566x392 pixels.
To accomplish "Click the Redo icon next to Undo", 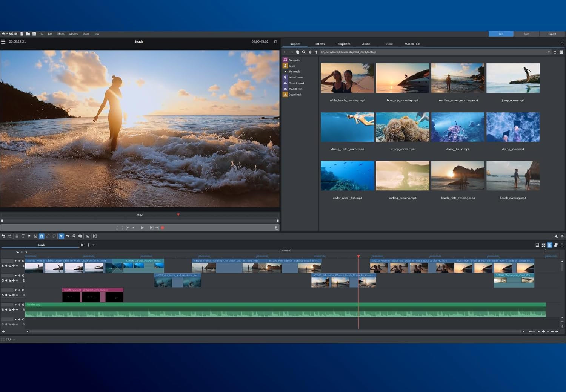I will (10, 236).
